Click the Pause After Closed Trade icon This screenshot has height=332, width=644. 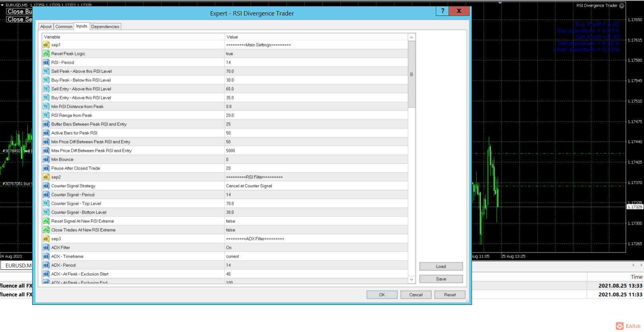point(46,168)
